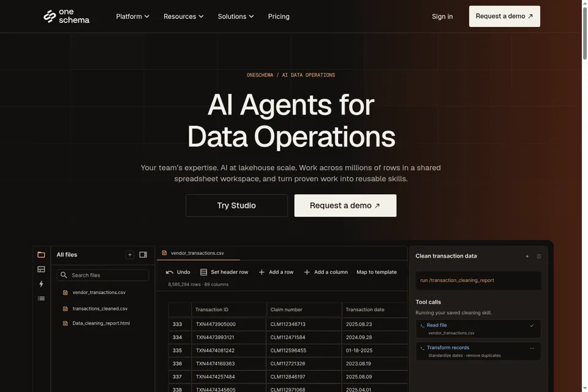
Task: Click the Claim number column header
Action: coord(304,309)
